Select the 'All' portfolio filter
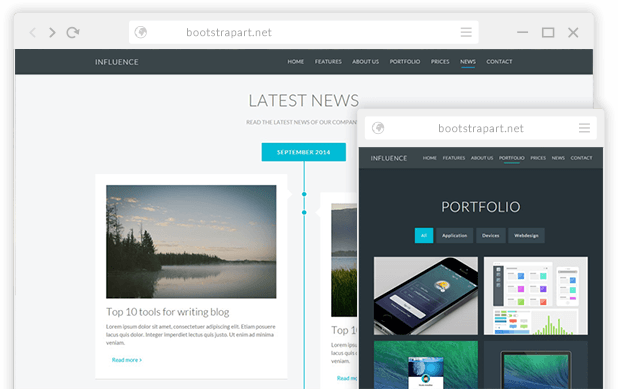Viewport: 618px width, 389px height. 424,235
